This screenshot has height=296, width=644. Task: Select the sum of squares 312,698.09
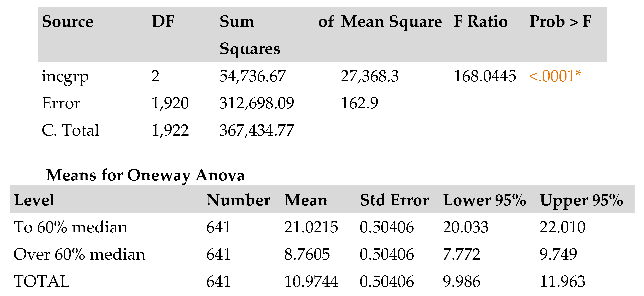click(257, 103)
